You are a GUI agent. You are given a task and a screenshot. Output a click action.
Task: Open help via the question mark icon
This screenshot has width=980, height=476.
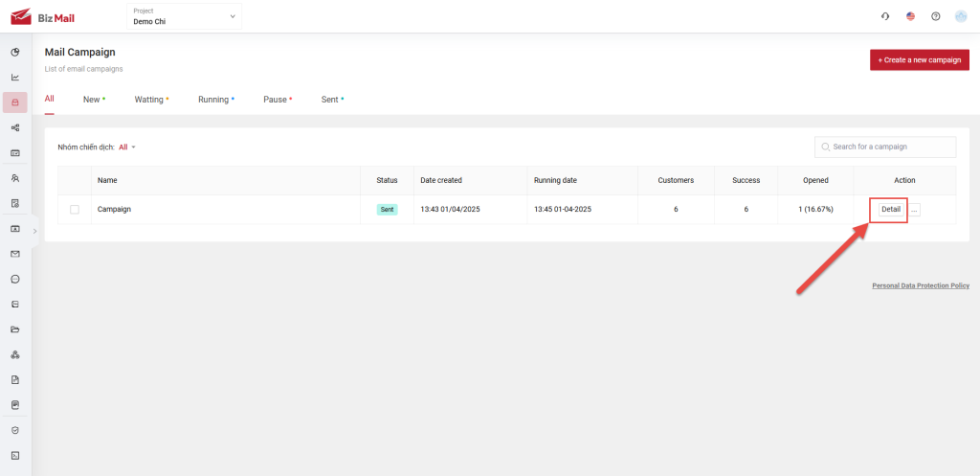(936, 16)
